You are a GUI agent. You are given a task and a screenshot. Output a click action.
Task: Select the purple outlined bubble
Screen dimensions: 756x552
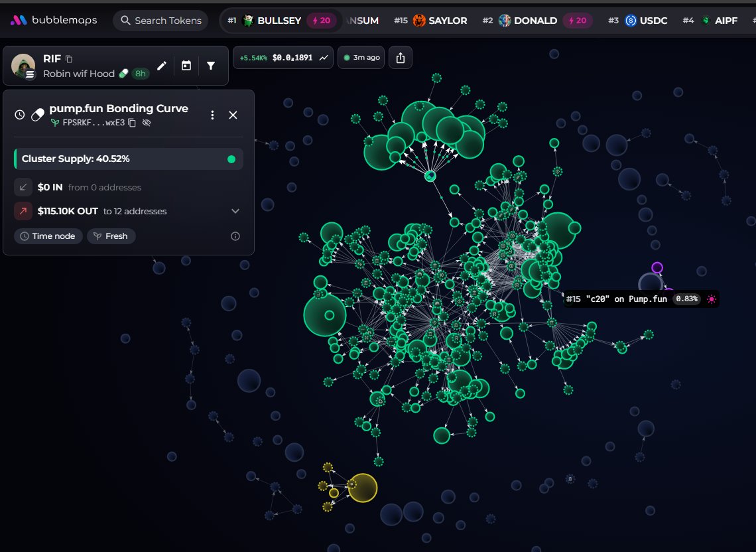[x=657, y=267]
